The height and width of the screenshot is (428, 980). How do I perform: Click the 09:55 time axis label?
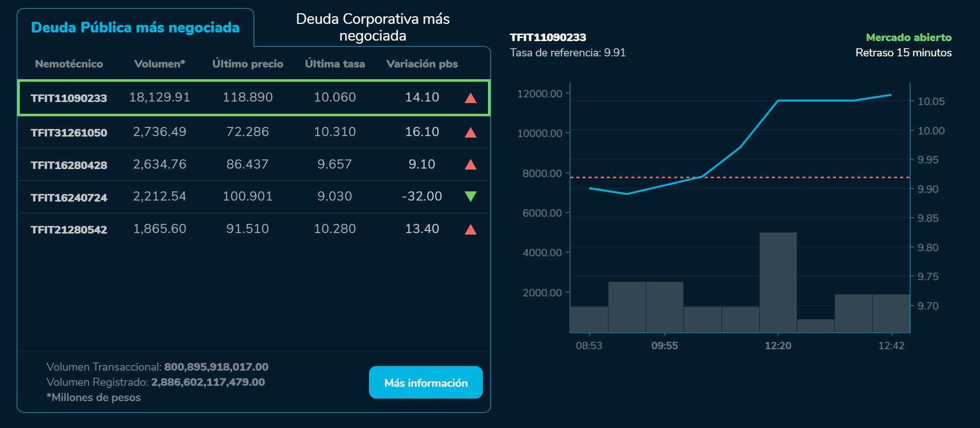pos(664,346)
